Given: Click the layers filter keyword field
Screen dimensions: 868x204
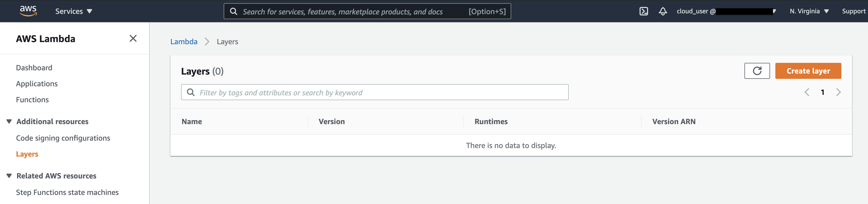Looking at the screenshot, I should (x=381, y=92).
